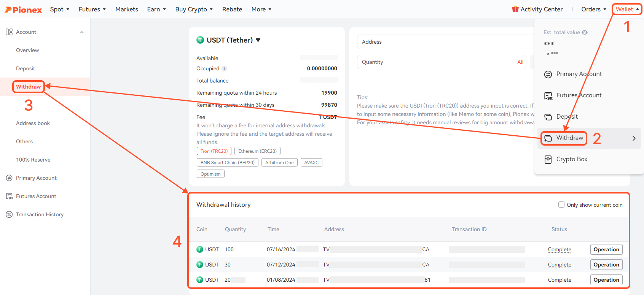Go to Overview in sidebar

pyautogui.click(x=27, y=50)
